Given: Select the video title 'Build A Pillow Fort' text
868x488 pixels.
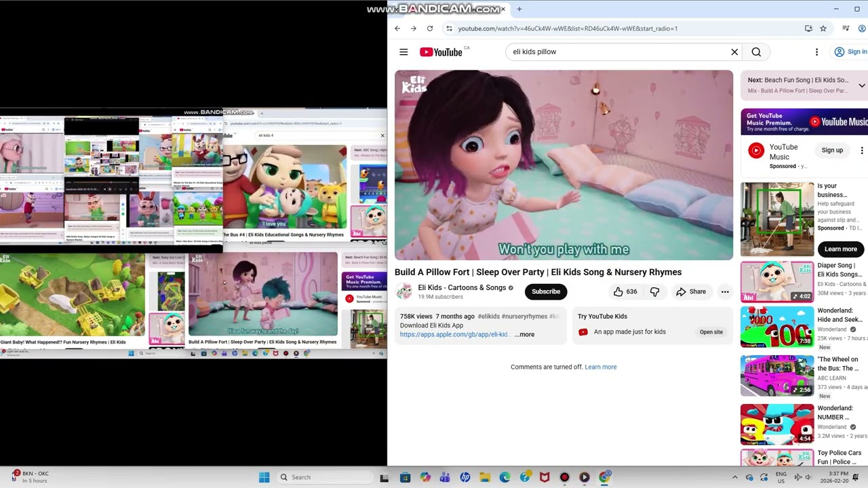Looking at the screenshot, I should [432, 272].
